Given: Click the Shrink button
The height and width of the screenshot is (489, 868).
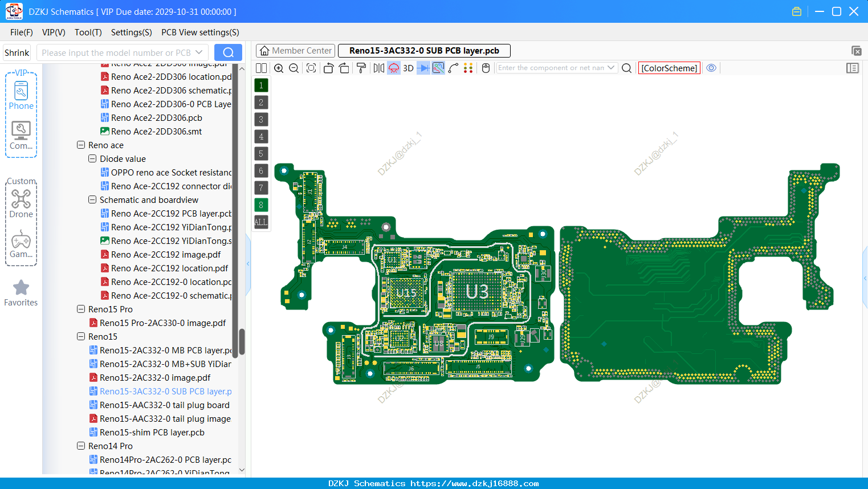Looking at the screenshot, I should click(17, 52).
